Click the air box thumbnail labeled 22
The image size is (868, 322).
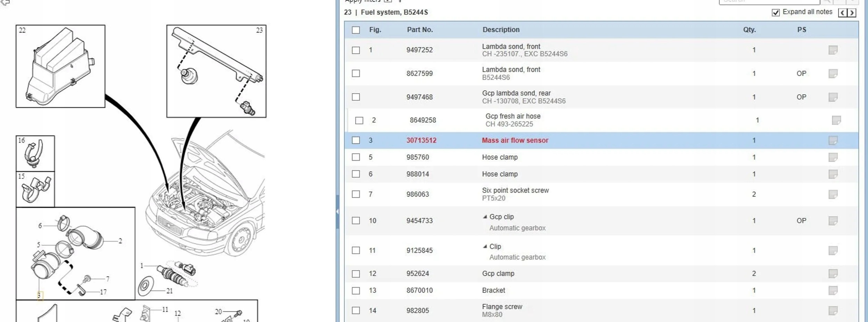pyautogui.click(x=60, y=66)
